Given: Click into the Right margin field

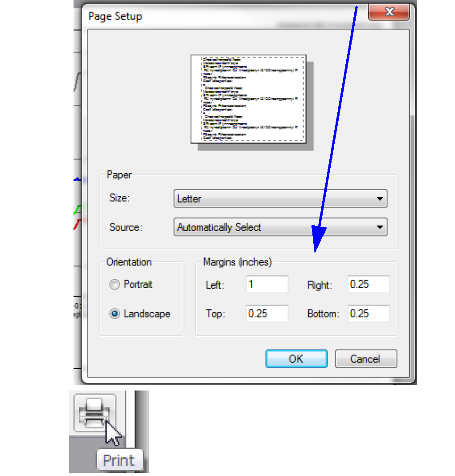Looking at the screenshot, I should (369, 285).
